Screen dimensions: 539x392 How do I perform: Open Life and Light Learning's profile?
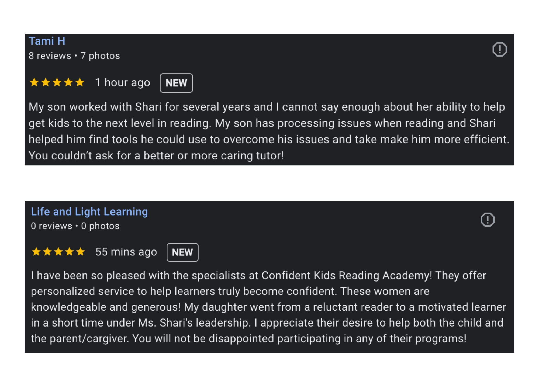89,212
